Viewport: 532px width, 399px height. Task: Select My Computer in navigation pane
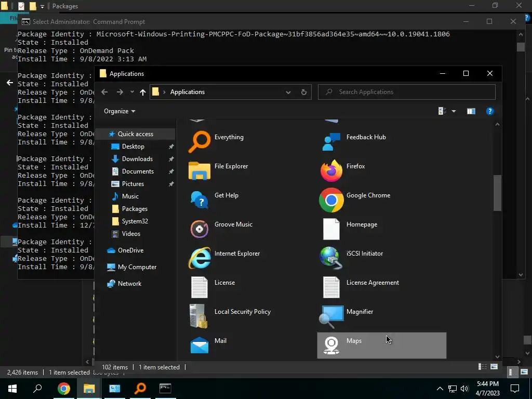(137, 267)
